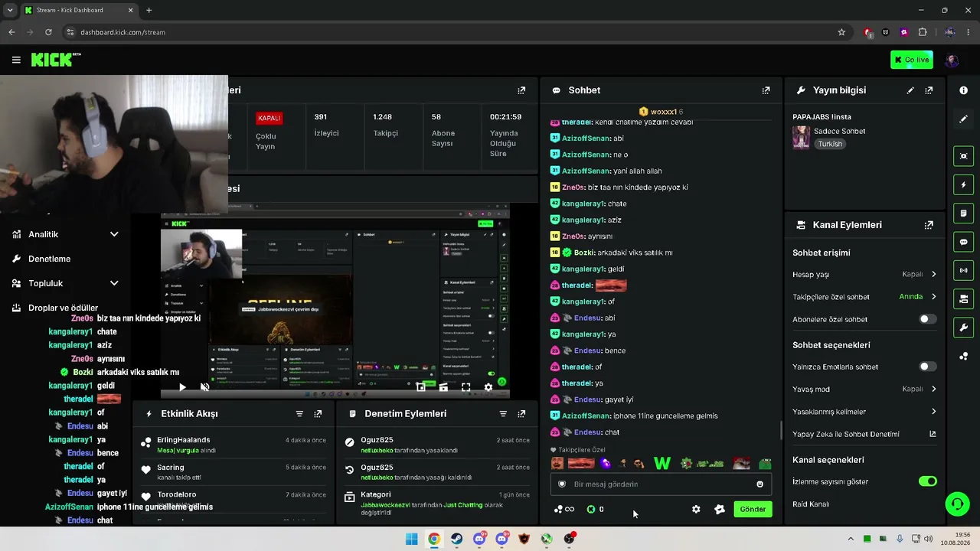Open Yasaklanmış kelimeler chevron
Screen dimensions: 980x551
933,412
